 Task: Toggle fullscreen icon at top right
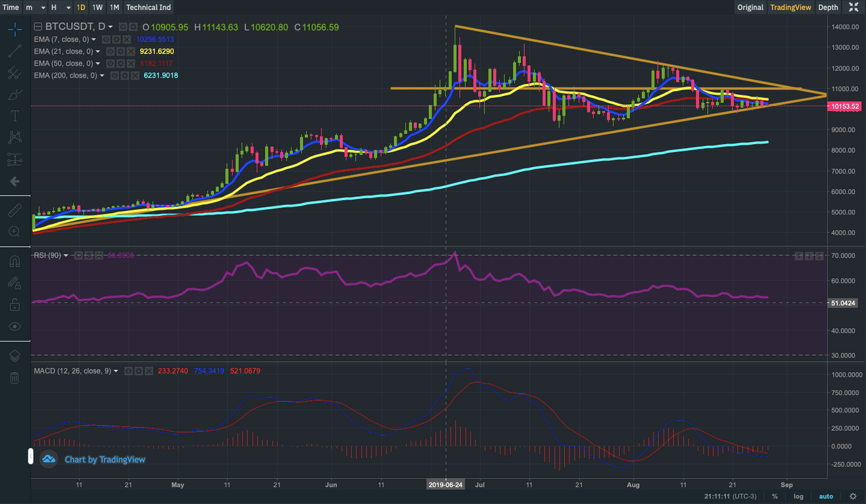(854, 7)
